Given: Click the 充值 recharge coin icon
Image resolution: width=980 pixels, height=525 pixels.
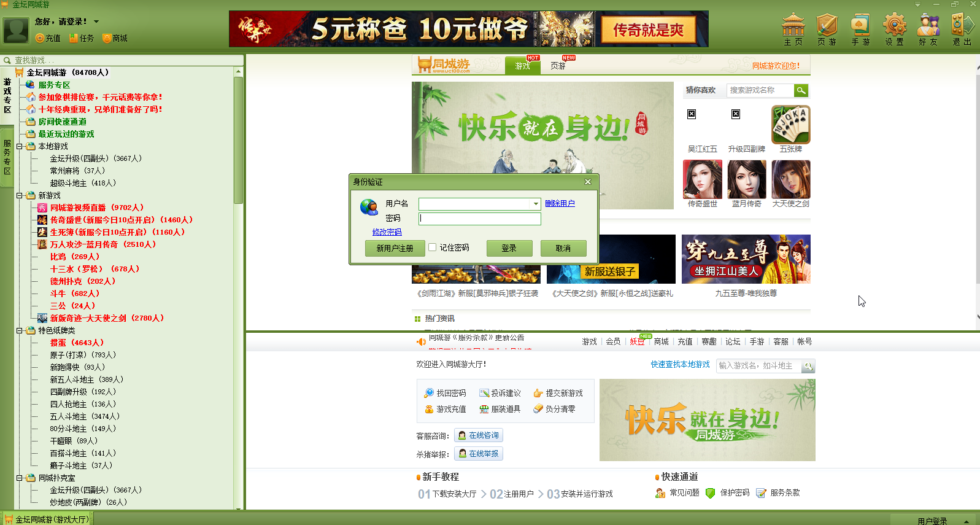Looking at the screenshot, I should click(40, 38).
